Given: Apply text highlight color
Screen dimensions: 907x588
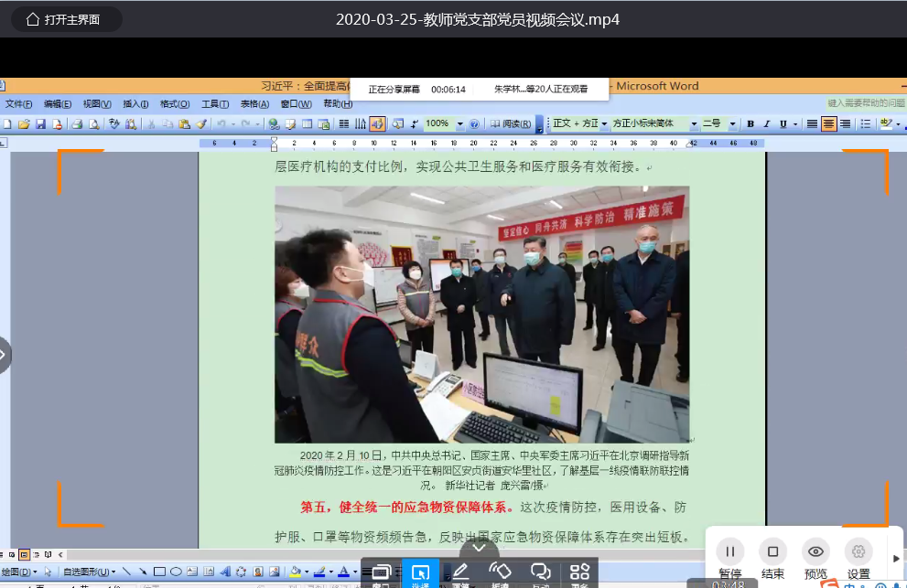Looking at the screenshot, I should (x=885, y=123).
